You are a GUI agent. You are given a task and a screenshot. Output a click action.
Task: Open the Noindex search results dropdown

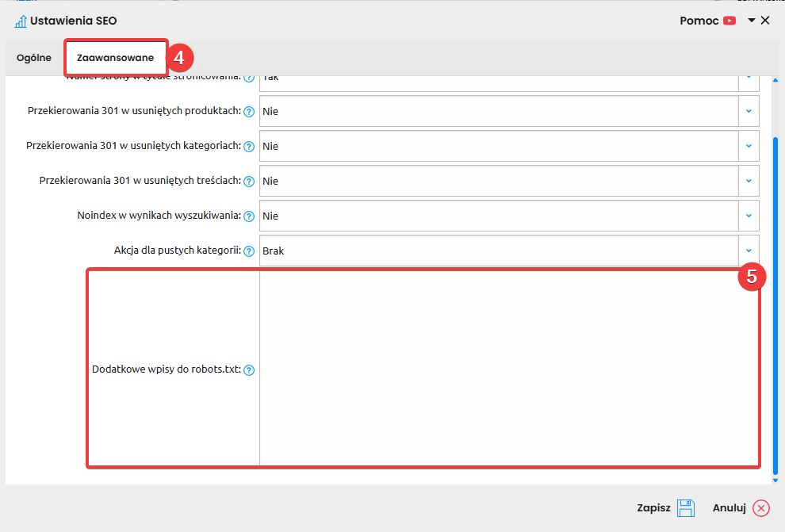tap(749, 216)
